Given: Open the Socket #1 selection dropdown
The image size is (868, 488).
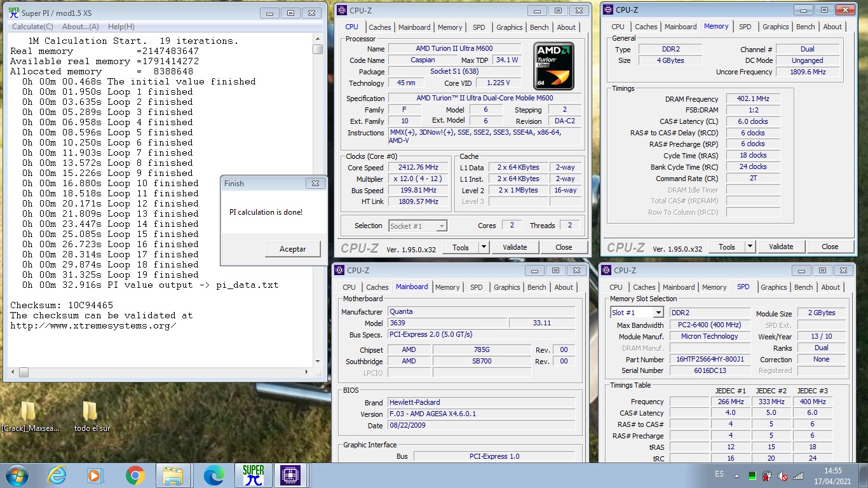Looking at the screenshot, I should coord(442,226).
